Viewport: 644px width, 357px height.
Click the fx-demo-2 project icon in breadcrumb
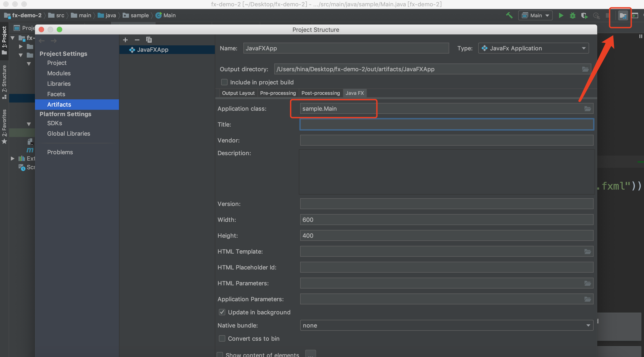click(7, 15)
